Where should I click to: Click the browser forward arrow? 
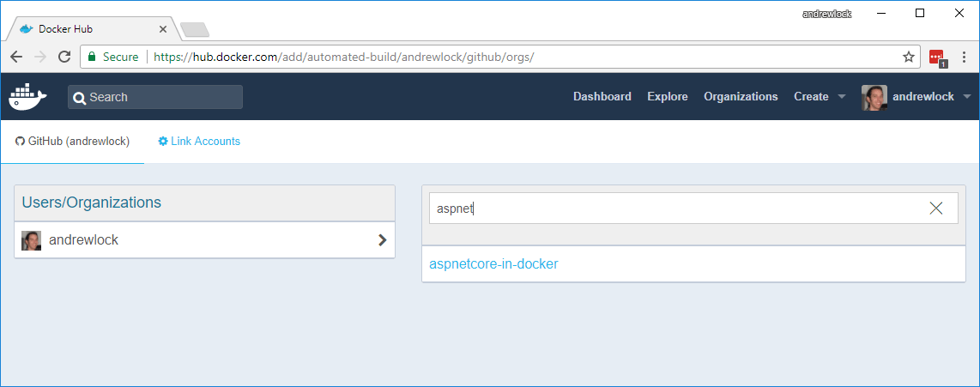pyautogui.click(x=40, y=57)
